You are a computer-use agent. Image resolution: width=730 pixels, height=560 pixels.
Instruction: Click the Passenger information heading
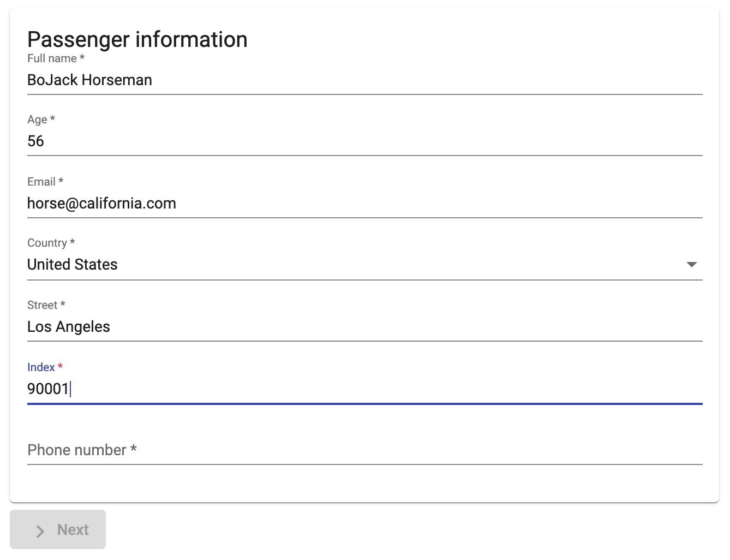pyautogui.click(x=137, y=40)
